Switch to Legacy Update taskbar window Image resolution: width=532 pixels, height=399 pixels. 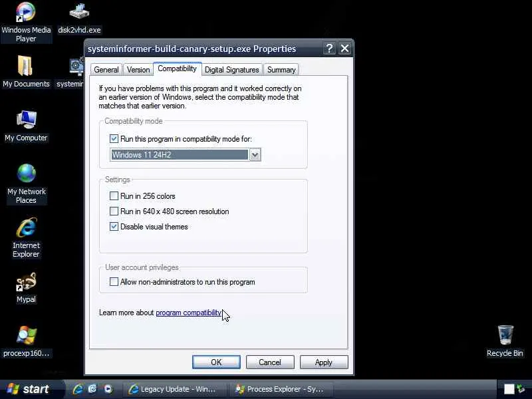[x=173, y=389]
